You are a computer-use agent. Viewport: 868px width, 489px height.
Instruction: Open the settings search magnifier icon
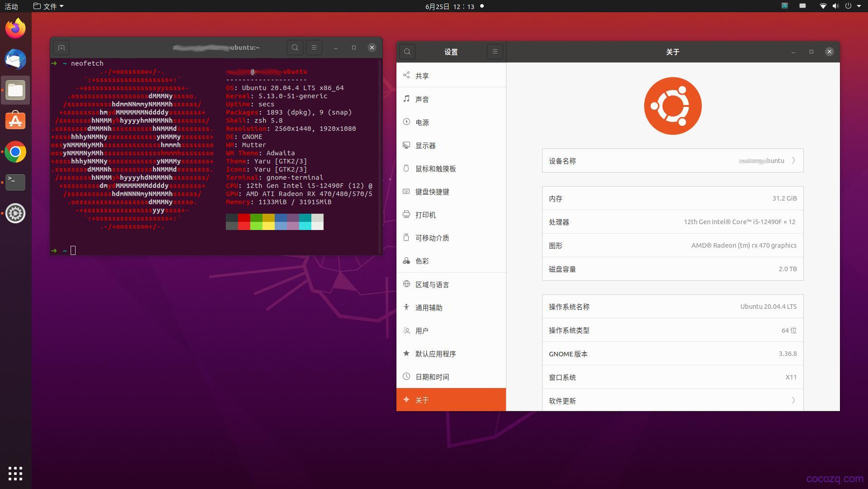[406, 52]
